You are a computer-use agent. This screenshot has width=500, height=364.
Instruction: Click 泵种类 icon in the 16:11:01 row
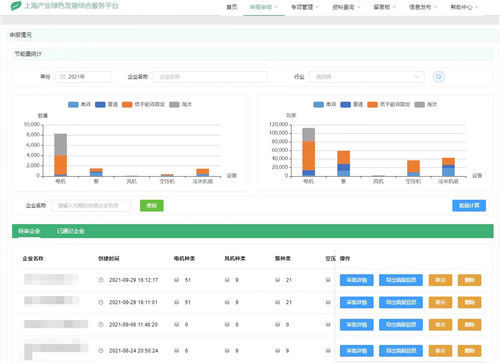pyautogui.click(x=278, y=302)
